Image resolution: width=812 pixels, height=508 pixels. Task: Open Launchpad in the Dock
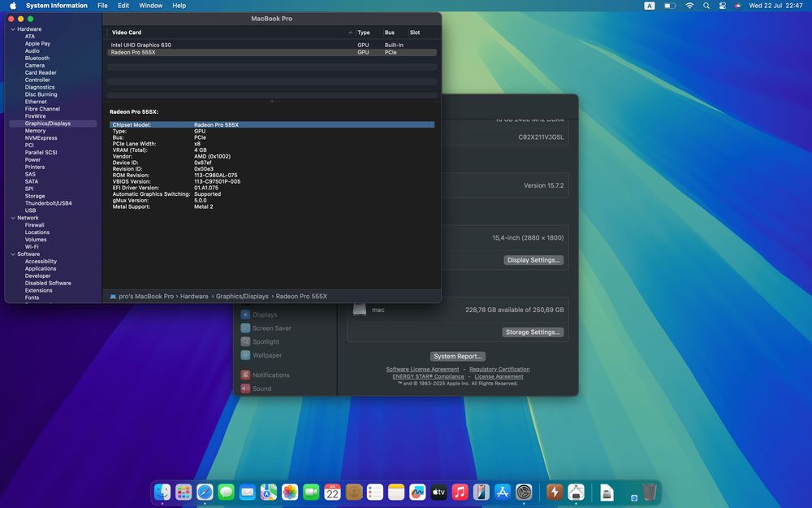pyautogui.click(x=184, y=492)
